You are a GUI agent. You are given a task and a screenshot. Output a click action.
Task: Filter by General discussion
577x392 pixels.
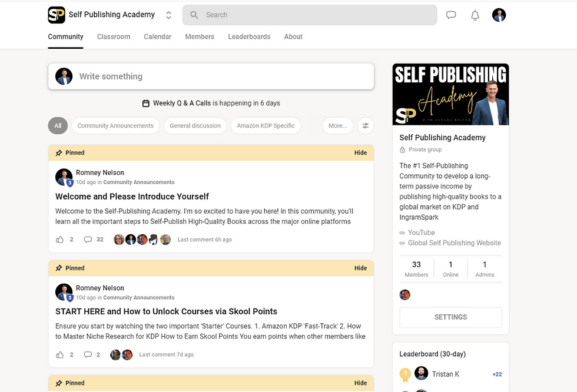195,126
